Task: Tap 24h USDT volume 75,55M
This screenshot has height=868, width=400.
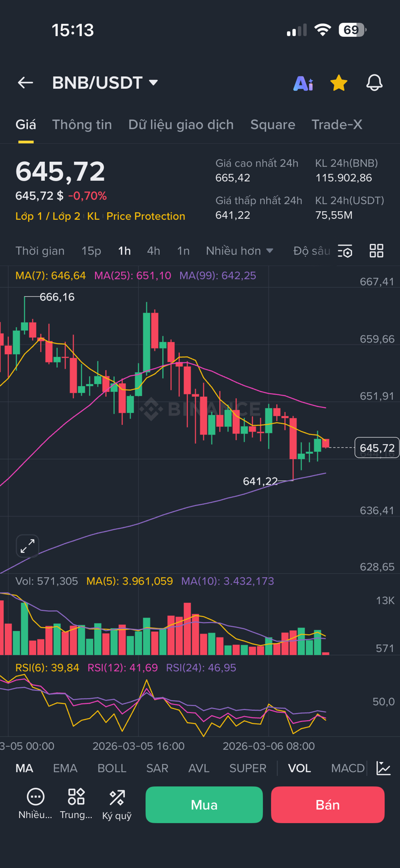Action: click(334, 215)
